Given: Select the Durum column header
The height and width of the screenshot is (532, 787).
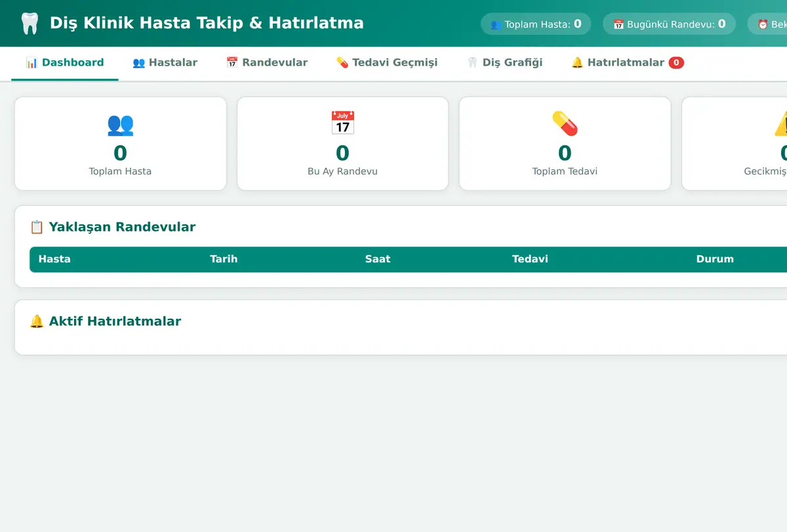Looking at the screenshot, I should pos(715,259).
